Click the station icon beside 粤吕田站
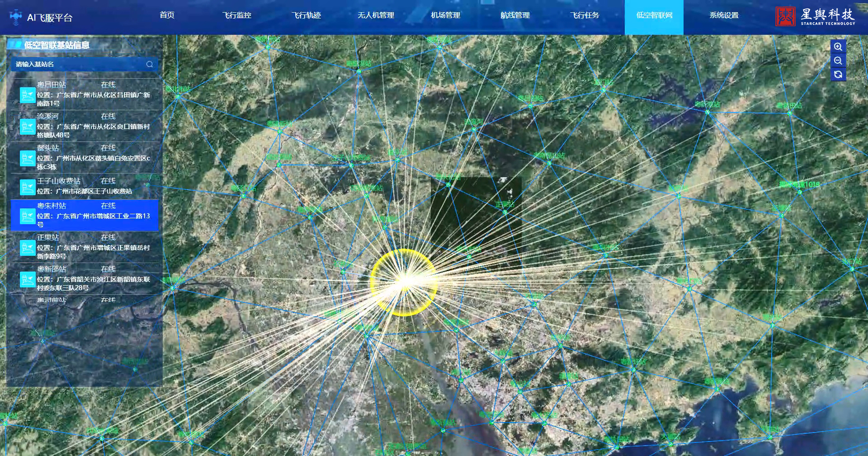 pos(28,95)
